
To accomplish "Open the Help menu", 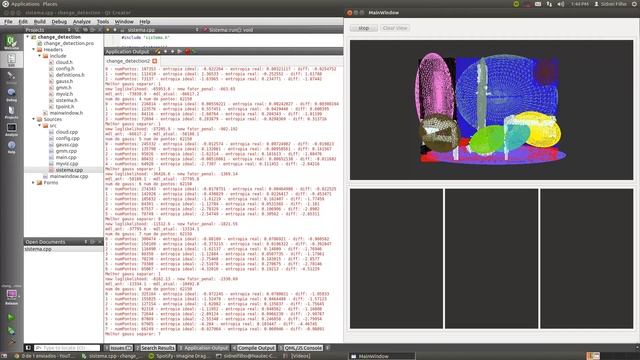I will [x=145, y=22].
